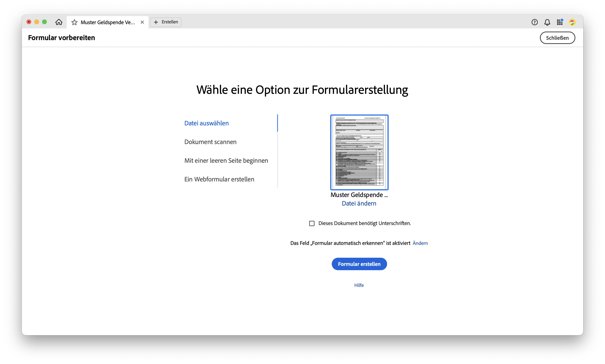Click Ändern link for automatic form detection
Viewport: 605px width, 364px height.
420,243
